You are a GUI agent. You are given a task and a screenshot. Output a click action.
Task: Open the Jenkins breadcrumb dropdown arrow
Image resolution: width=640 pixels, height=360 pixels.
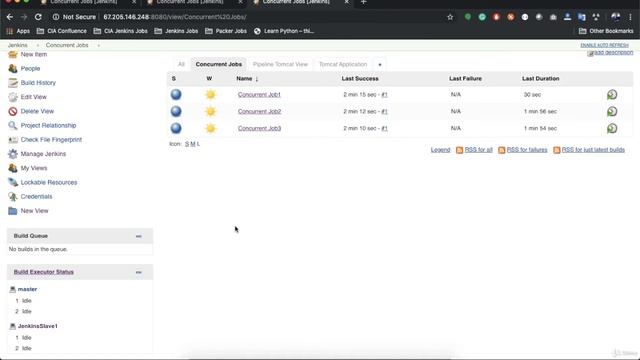[38, 45]
